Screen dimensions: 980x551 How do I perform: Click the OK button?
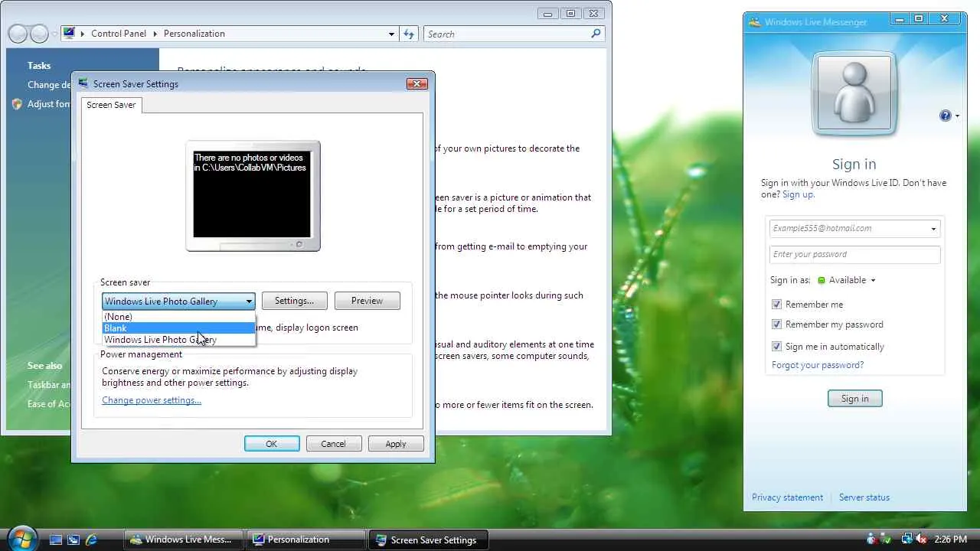point(272,444)
